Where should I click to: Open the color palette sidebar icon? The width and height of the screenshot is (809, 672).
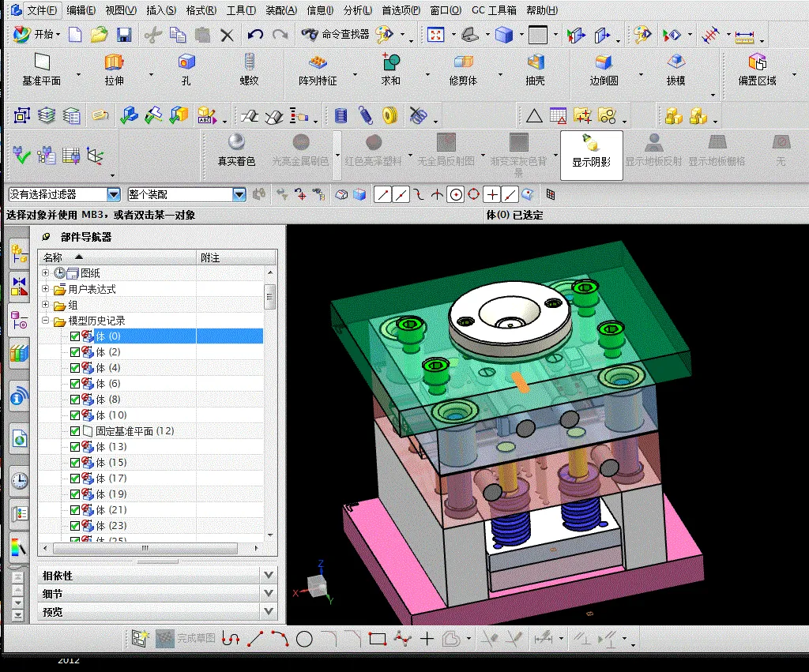[19, 547]
